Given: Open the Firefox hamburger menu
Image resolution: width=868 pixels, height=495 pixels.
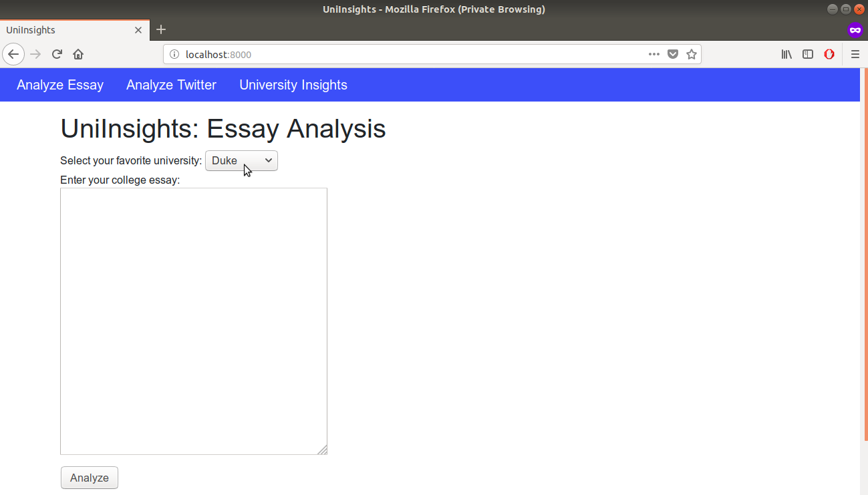Looking at the screenshot, I should (x=855, y=54).
